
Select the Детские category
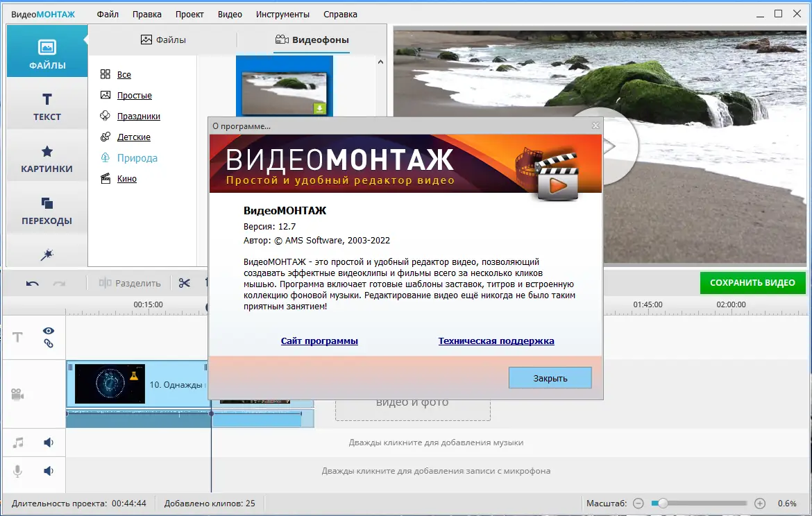click(x=134, y=137)
